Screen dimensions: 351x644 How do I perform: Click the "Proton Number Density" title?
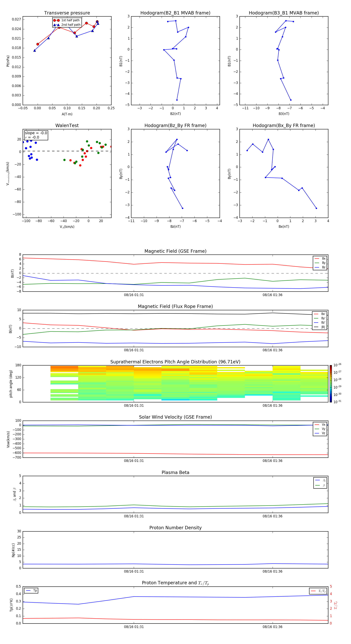[x=175, y=528]
